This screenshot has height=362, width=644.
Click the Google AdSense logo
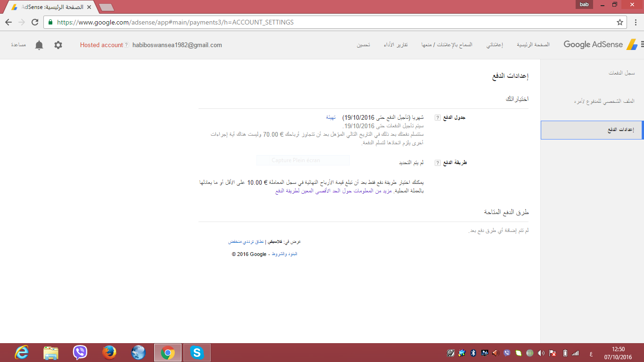pyautogui.click(x=600, y=45)
